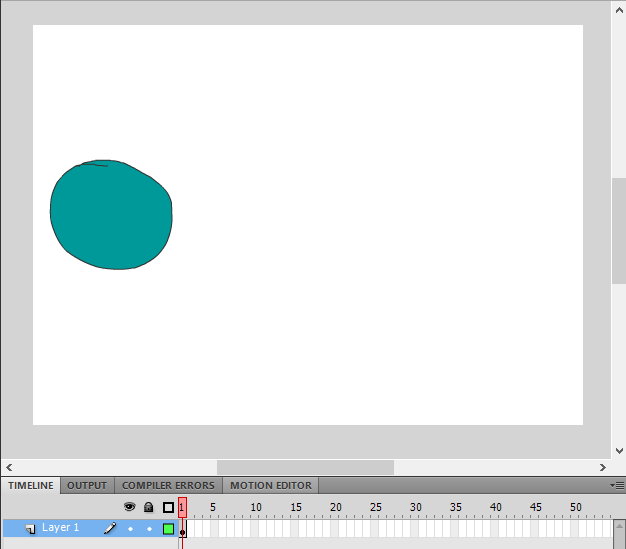Click the pencil active-layer icon on Layer 1

110,528
